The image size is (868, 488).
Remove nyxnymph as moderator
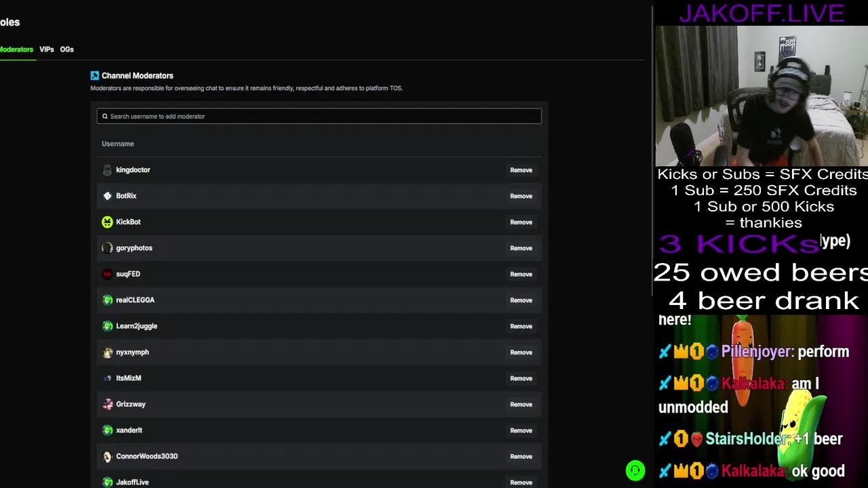pyautogui.click(x=521, y=352)
